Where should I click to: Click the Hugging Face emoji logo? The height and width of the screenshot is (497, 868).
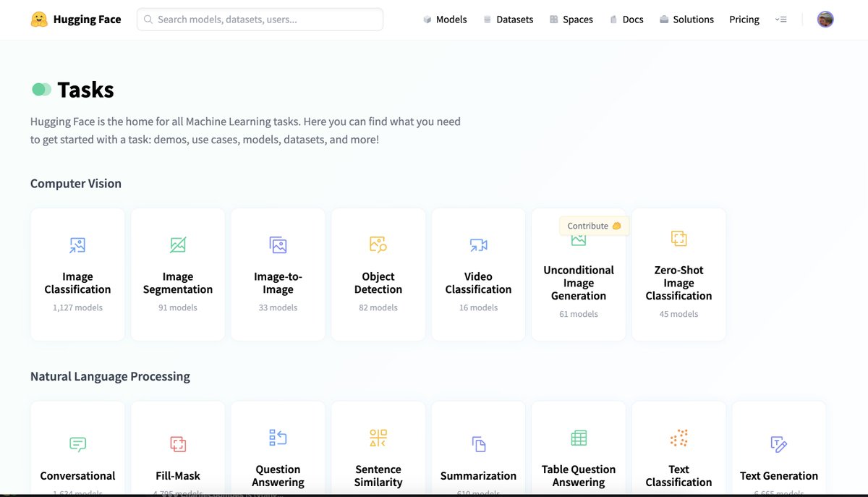[39, 20]
